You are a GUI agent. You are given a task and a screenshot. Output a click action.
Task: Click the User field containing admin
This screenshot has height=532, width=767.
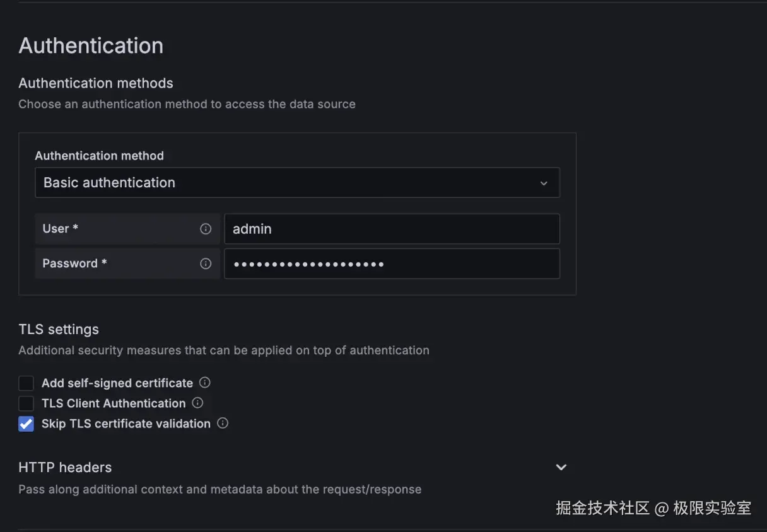click(x=391, y=229)
